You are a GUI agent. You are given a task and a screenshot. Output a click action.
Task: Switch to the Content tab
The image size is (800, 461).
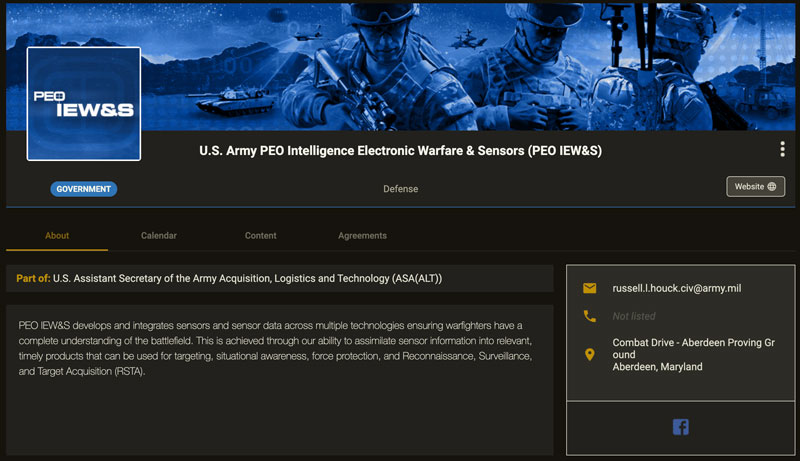click(x=260, y=236)
